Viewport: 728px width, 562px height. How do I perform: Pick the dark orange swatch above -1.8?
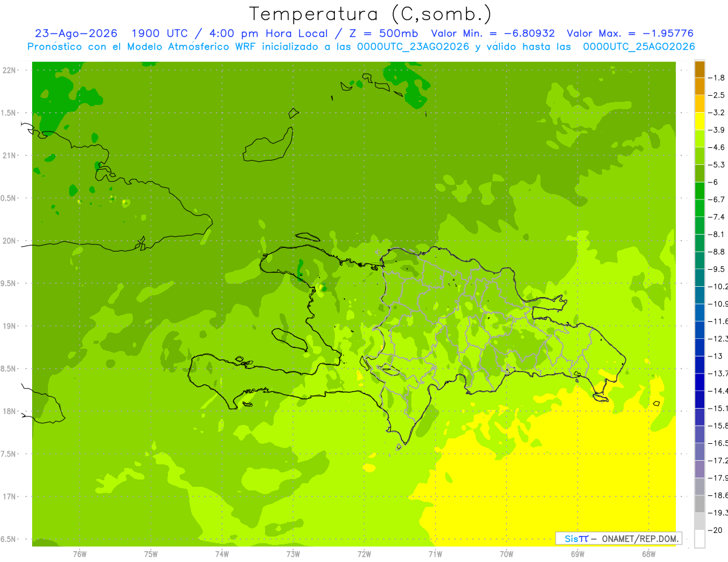pyautogui.click(x=699, y=69)
